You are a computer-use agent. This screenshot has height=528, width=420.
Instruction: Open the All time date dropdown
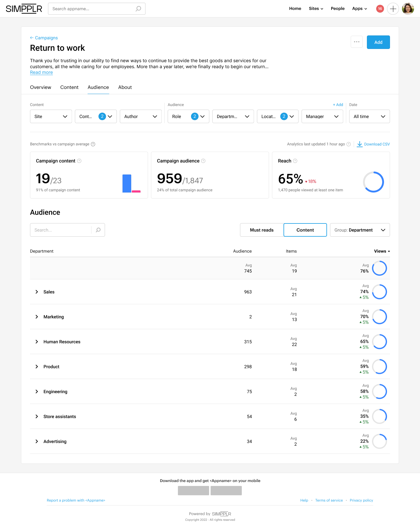click(369, 117)
